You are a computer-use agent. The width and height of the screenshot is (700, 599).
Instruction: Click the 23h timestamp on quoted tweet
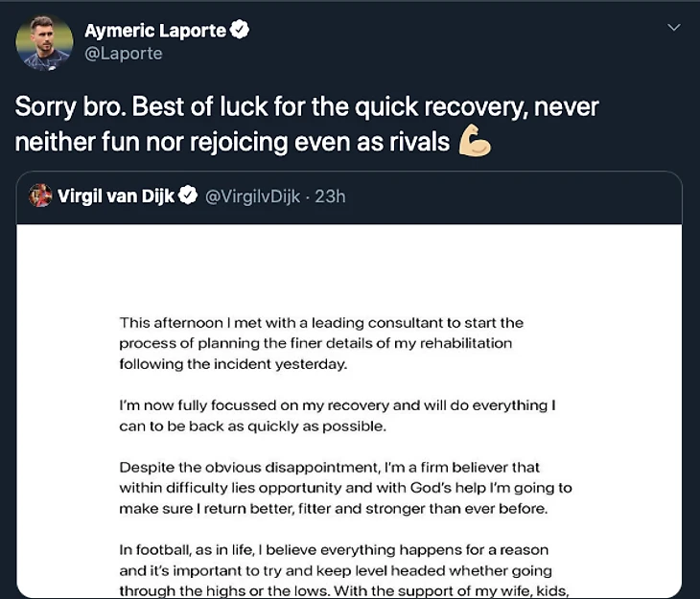[x=330, y=196]
